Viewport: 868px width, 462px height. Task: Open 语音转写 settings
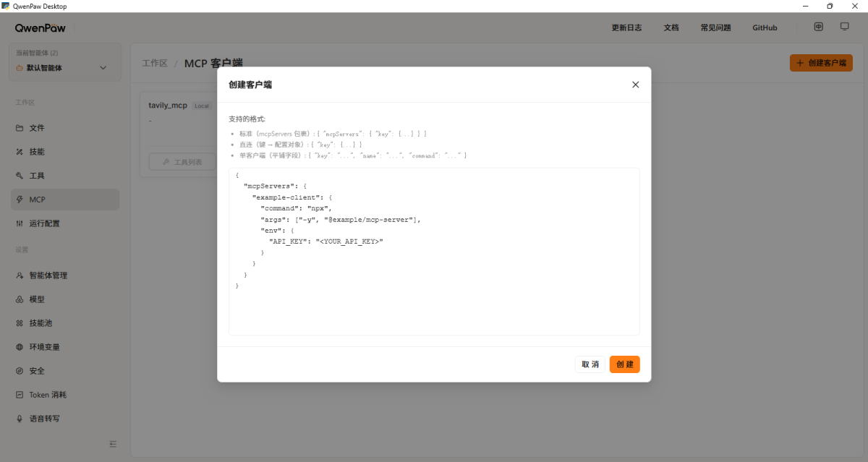pyautogui.click(x=44, y=419)
